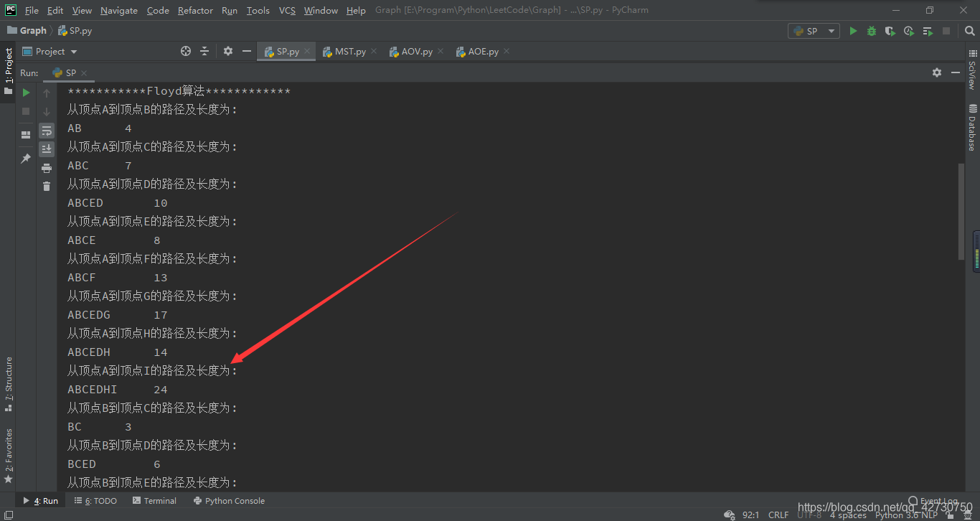Open the Python Console tool window
980x521 pixels.
[230, 501]
